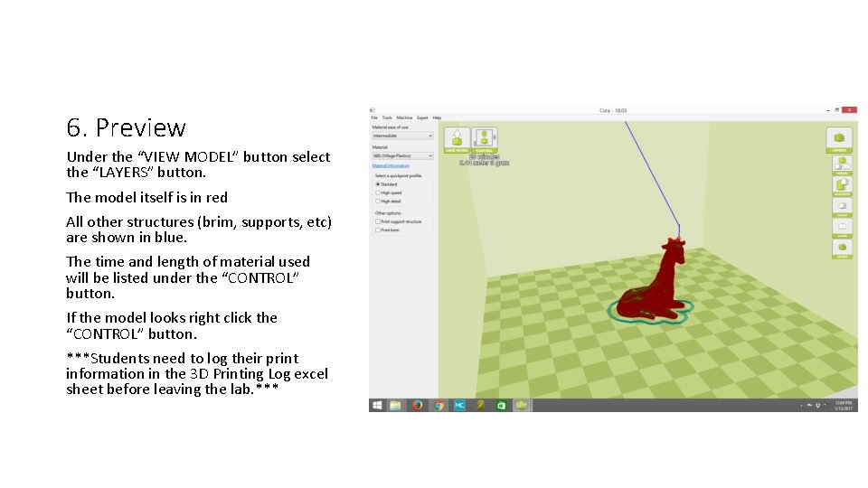Click the print time estimate text
The height and width of the screenshot is (488, 868).
tap(484, 157)
